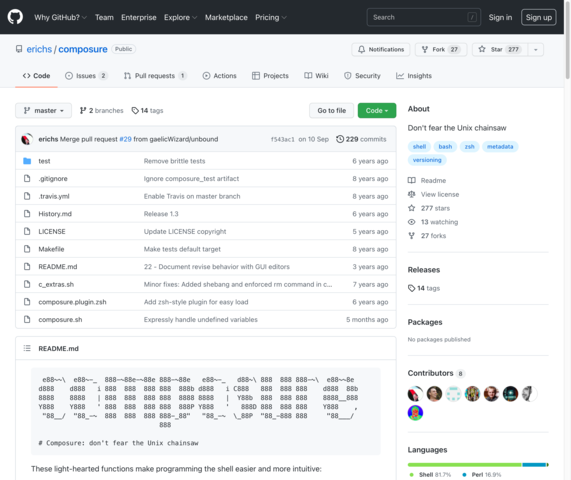This screenshot has width=571, height=480.
Task: Click the bell icon in Notifications
Action: [361, 49]
